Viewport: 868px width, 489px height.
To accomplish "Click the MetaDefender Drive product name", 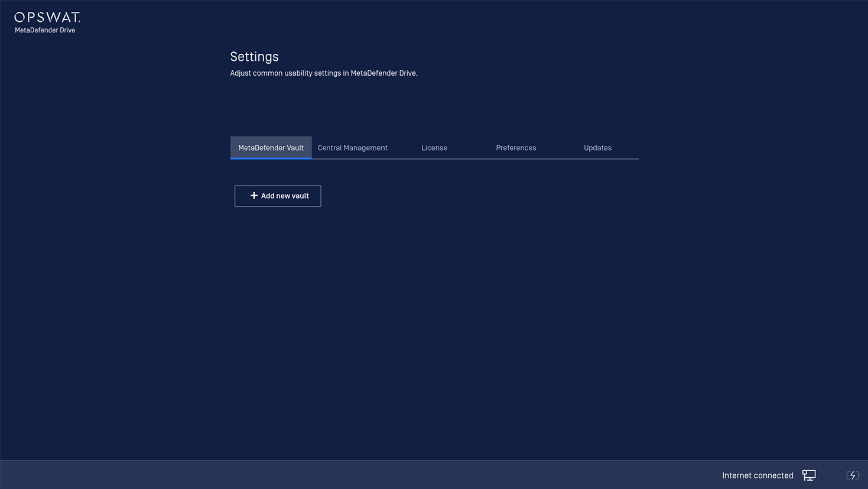I will 45,30.
